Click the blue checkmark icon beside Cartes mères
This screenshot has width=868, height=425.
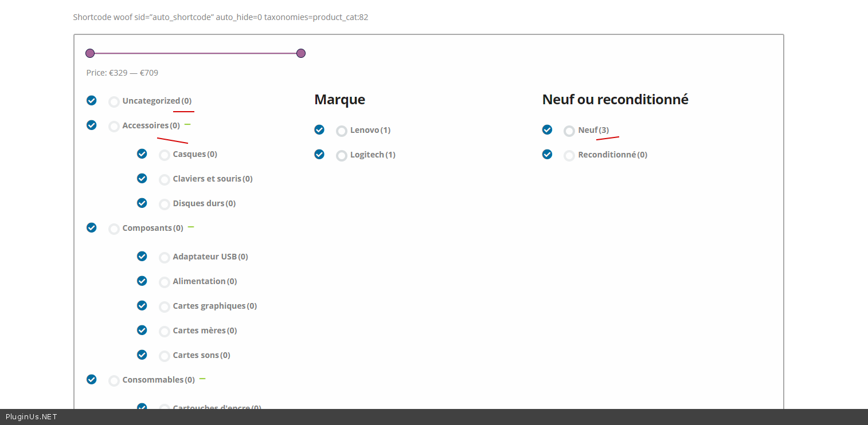coord(142,330)
